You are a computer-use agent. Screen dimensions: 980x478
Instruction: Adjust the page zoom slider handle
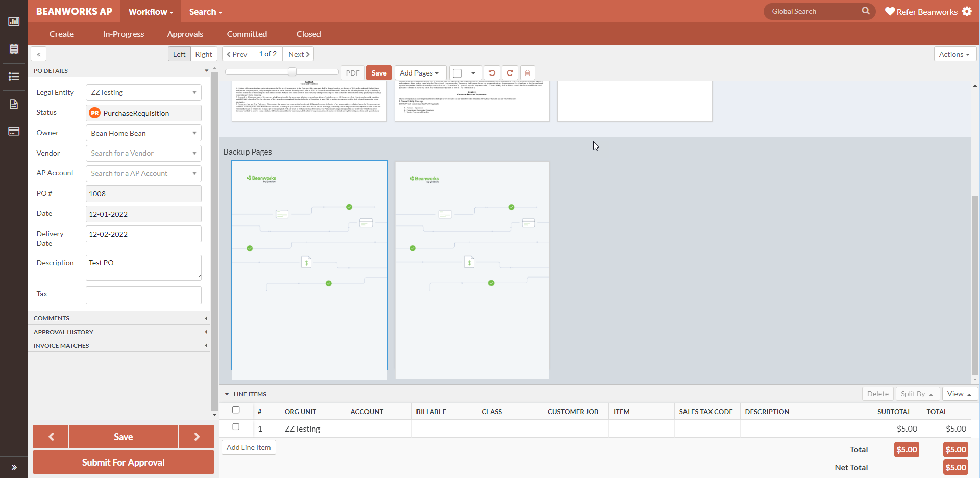[292, 72]
